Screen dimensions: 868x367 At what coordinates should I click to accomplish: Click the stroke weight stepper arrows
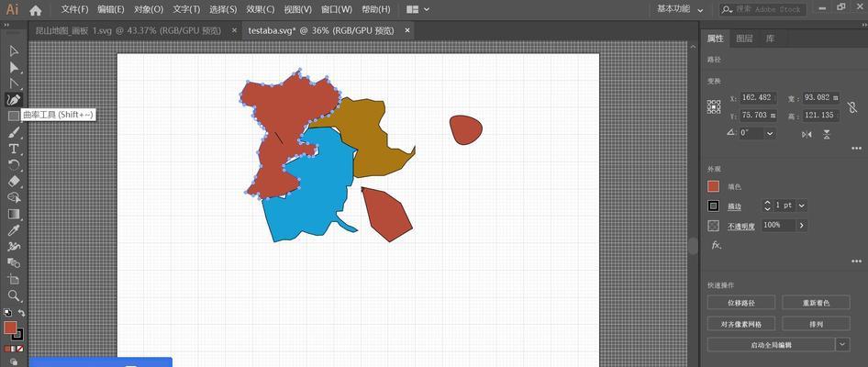point(767,206)
